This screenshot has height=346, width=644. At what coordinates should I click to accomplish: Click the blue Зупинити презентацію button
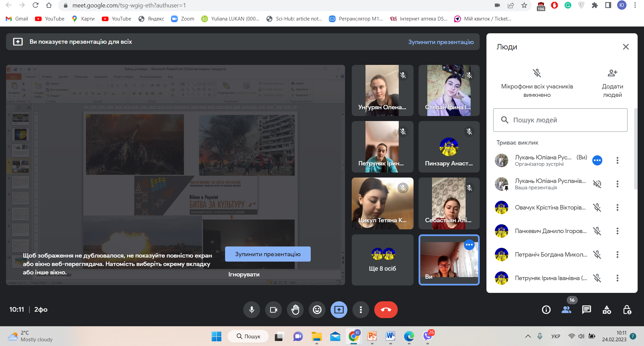[268, 254]
